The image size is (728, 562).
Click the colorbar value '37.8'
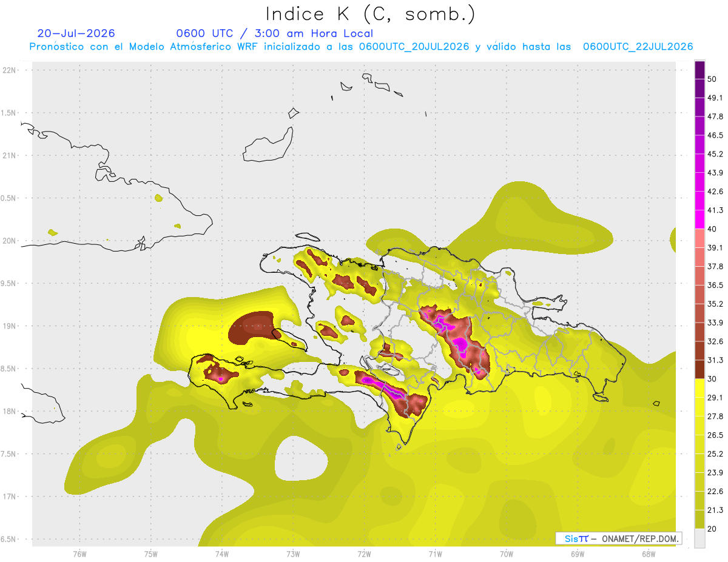(x=715, y=266)
